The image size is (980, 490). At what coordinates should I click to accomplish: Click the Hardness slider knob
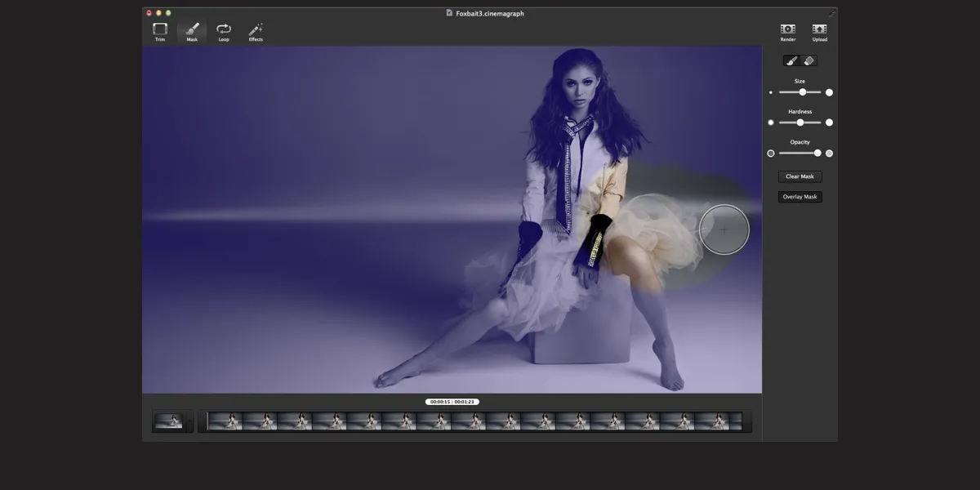pos(800,122)
